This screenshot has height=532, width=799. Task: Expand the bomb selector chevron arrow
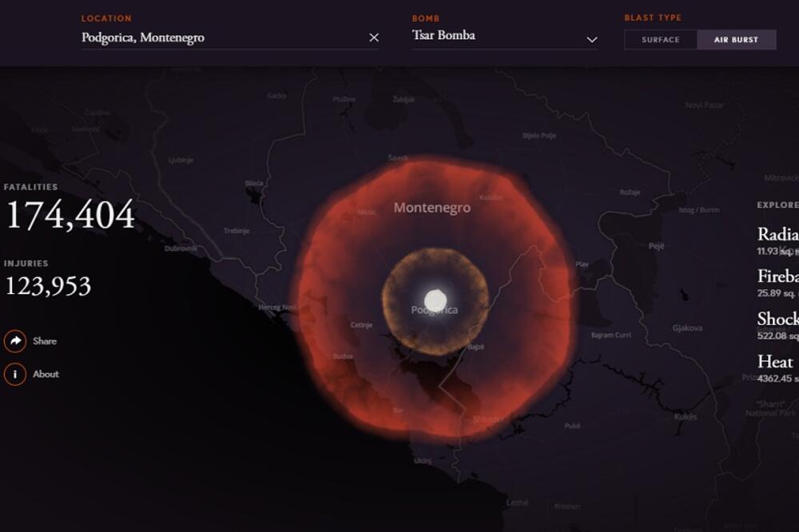591,39
